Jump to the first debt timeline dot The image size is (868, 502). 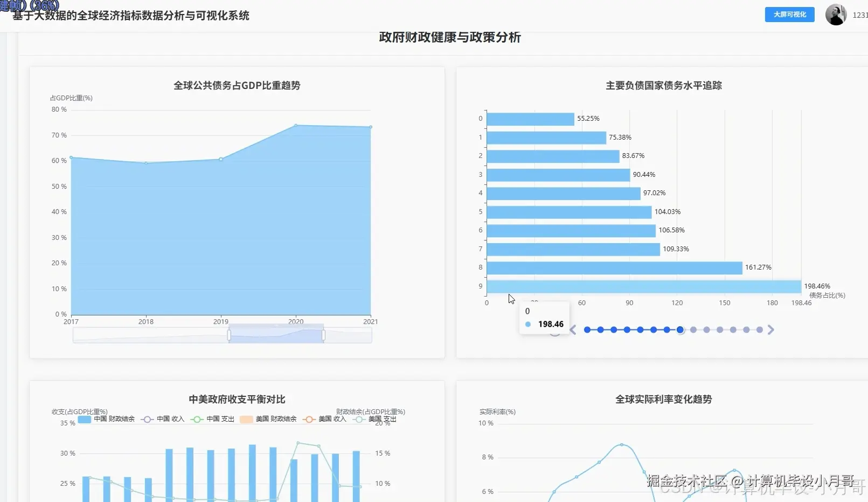tap(587, 330)
